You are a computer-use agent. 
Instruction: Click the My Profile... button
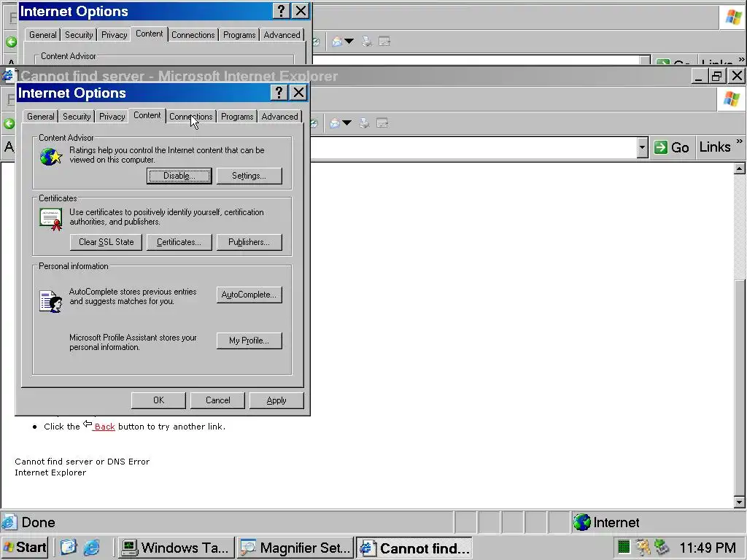tap(249, 341)
